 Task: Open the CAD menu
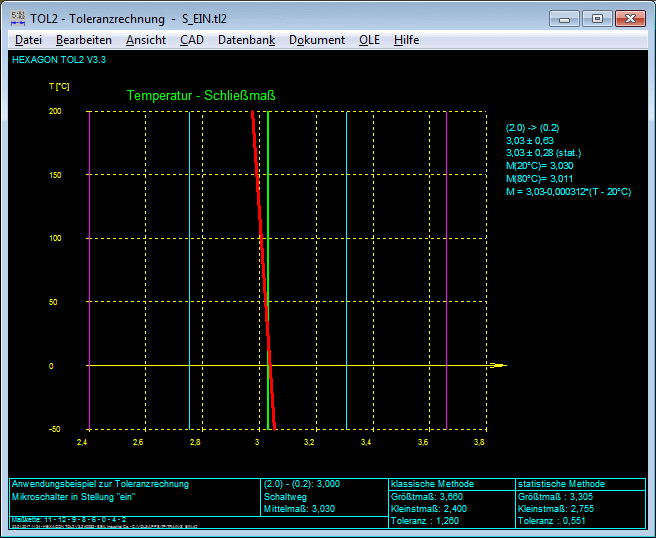(191, 40)
